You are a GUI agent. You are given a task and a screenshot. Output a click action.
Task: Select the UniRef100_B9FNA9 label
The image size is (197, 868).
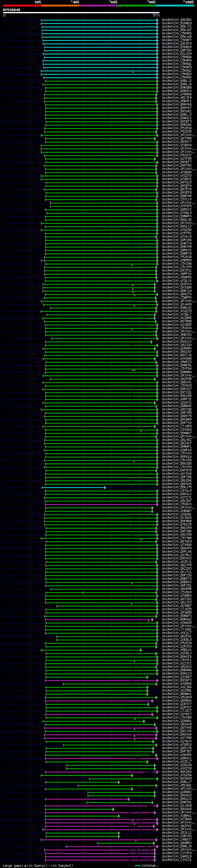(x=177, y=521)
